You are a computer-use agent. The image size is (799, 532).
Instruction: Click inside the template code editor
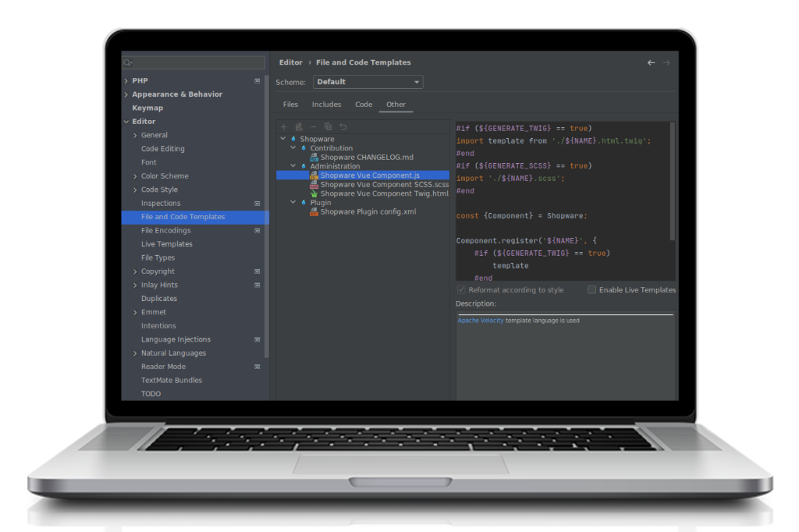coord(563,201)
